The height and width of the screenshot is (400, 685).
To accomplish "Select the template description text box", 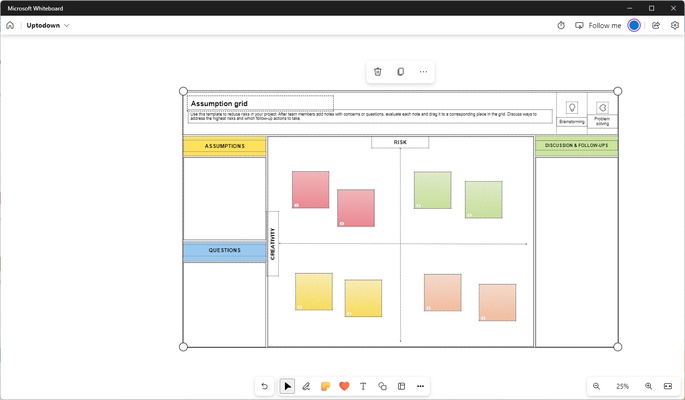I will [370, 116].
